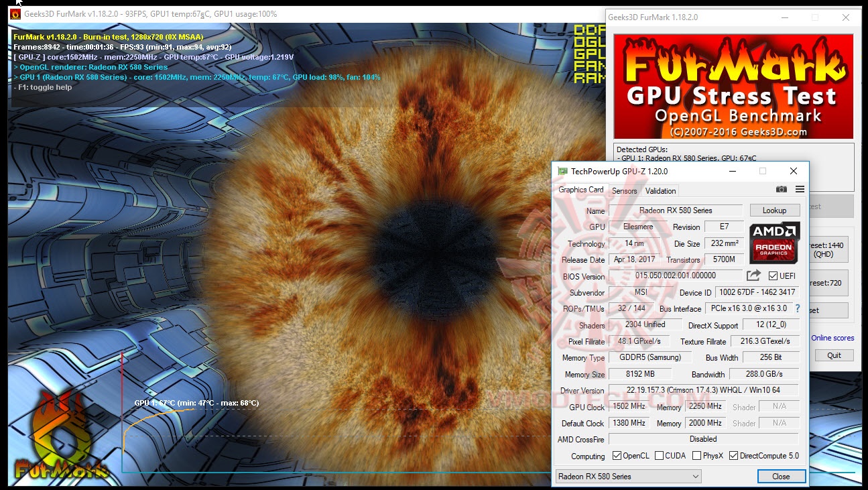The width and height of the screenshot is (868, 490).
Task: Click the AMD CrossFire value Disabled
Action: coord(704,439)
